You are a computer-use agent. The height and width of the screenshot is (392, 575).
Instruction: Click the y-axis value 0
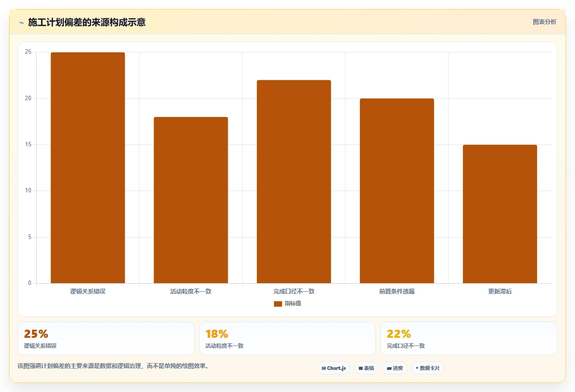click(x=30, y=283)
